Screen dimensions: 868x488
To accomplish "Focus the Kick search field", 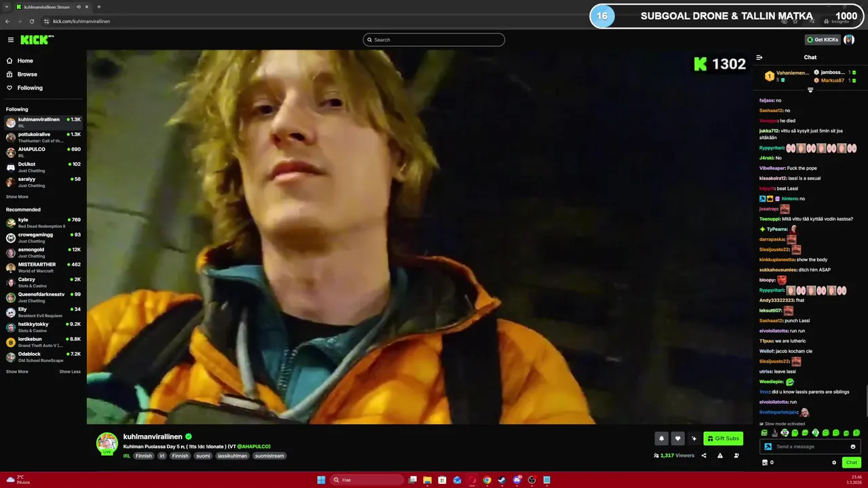I will pyautogui.click(x=434, y=40).
